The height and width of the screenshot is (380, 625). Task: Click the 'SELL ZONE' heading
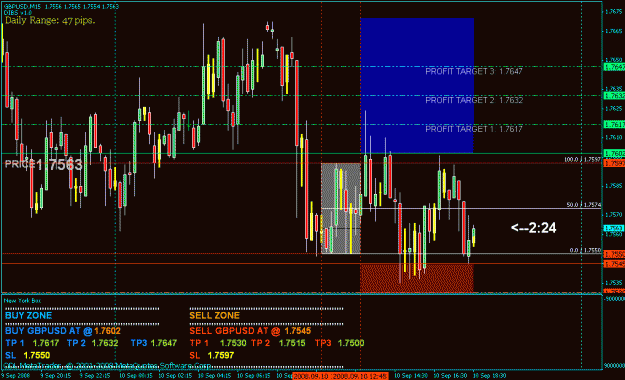point(214,315)
